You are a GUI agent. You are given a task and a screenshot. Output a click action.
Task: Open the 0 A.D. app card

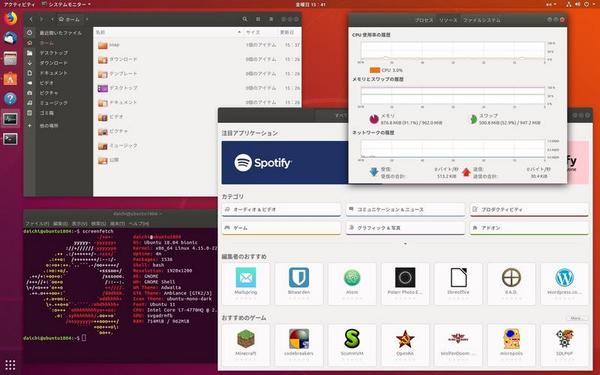pos(511,284)
